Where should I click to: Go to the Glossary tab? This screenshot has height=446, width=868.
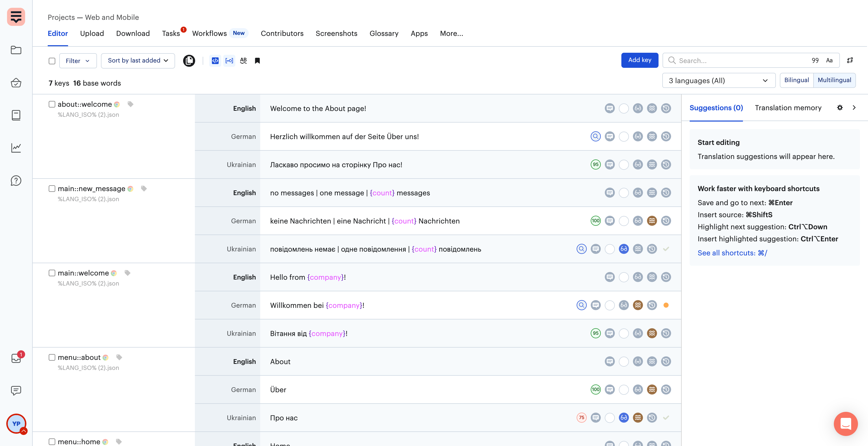(x=384, y=33)
